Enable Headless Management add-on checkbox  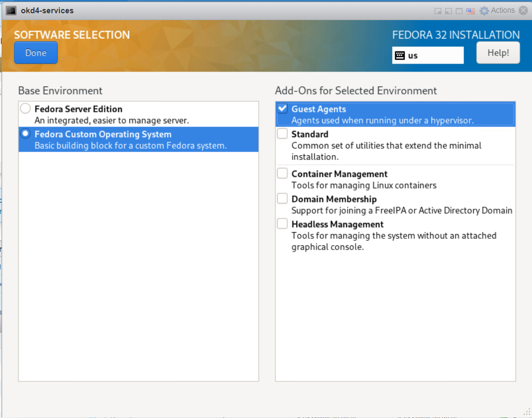pyautogui.click(x=282, y=224)
